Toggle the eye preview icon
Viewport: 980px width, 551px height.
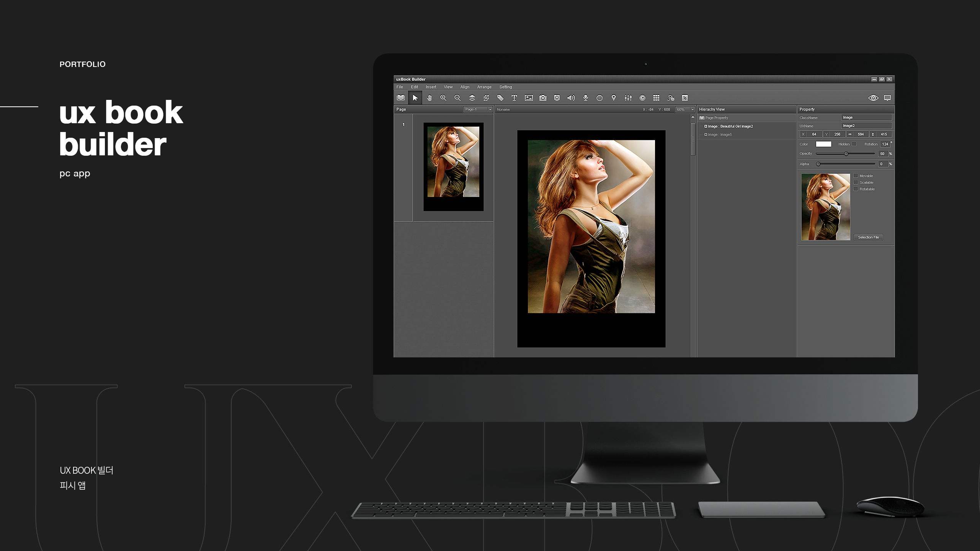click(x=873, y=98)
